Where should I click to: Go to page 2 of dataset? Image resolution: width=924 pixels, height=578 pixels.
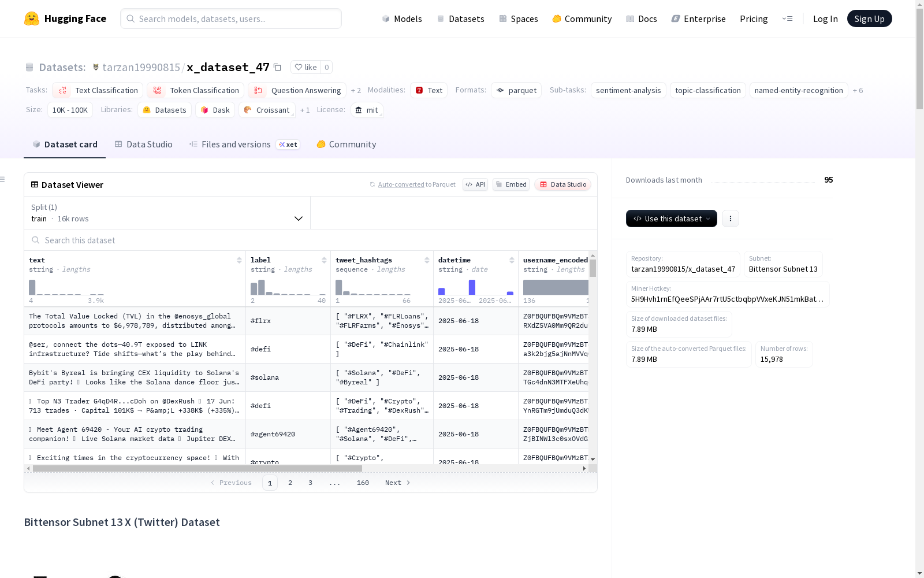290,483
